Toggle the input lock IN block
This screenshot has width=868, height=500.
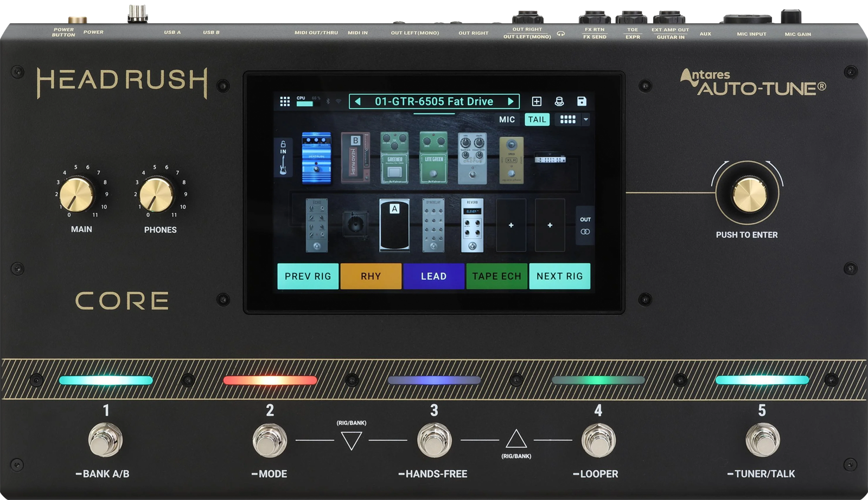(x=283, y=158)
